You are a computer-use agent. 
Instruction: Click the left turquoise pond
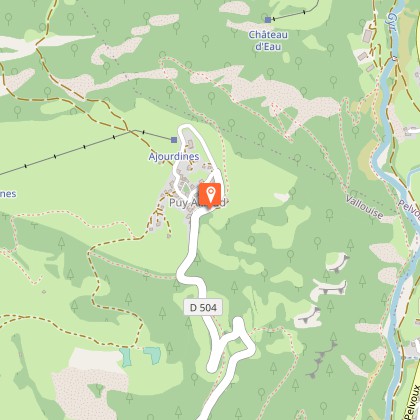point(126,358)
